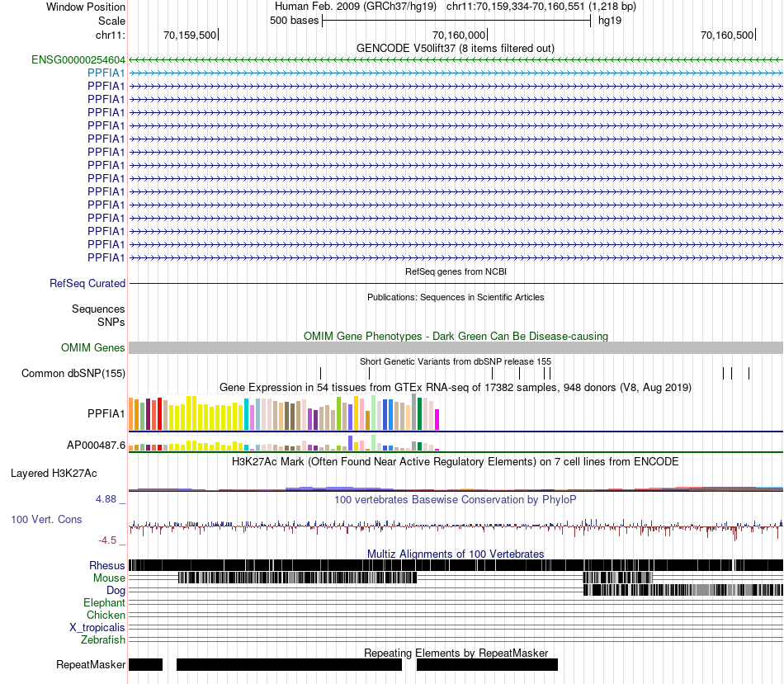
Task: Click the Common dbSNP(155) track label
Action: click(x=73, y=374)
